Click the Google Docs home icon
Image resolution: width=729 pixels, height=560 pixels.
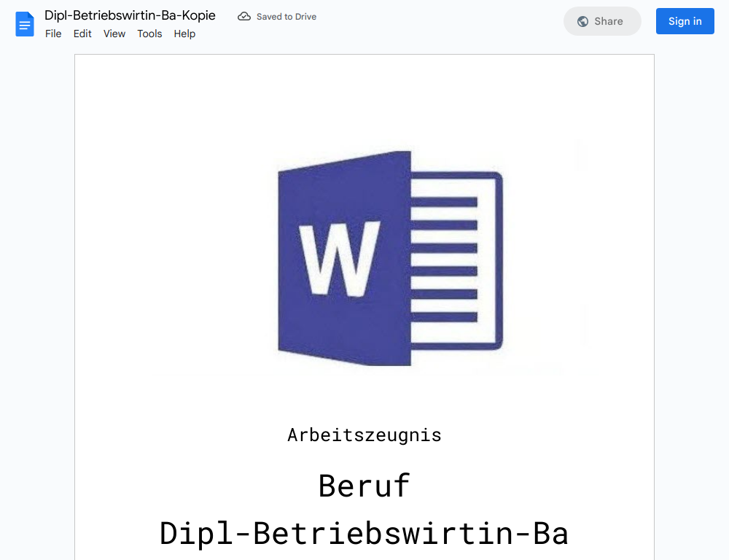tap(25, 24)
